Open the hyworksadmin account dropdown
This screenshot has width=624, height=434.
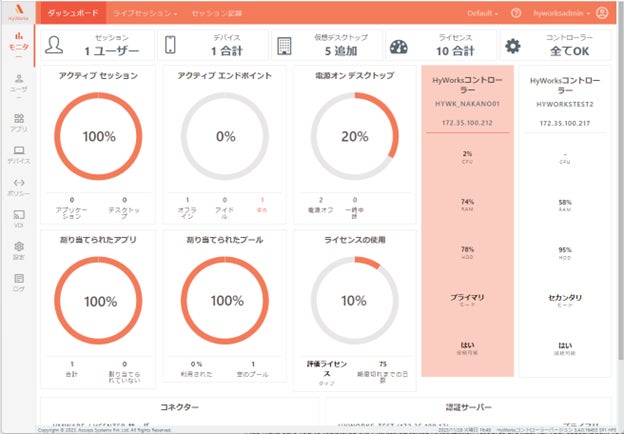tap(562, 13)
